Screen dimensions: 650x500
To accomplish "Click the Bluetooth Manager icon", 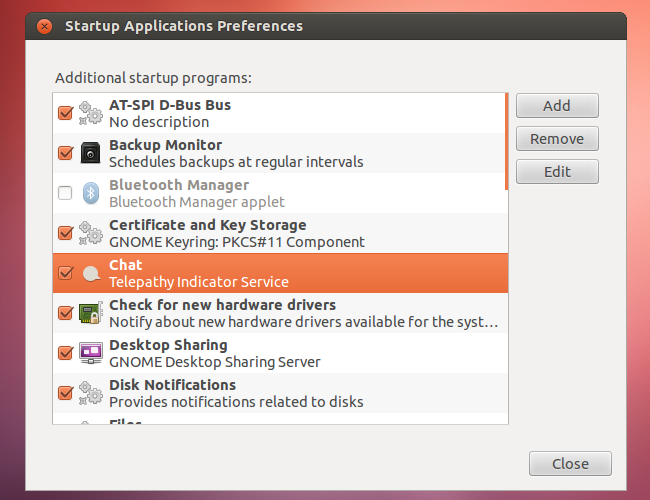I will pos(90,193).
